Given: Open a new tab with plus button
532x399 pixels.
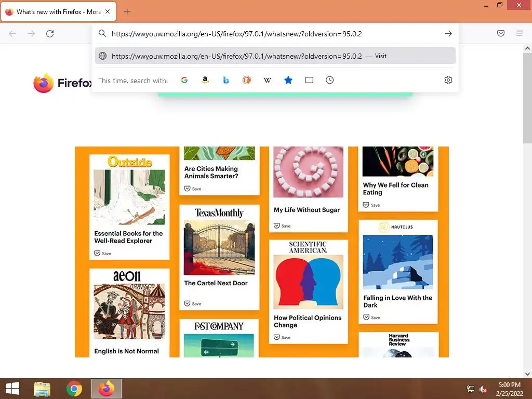Looking at the screenshot, I should (127, 12).
